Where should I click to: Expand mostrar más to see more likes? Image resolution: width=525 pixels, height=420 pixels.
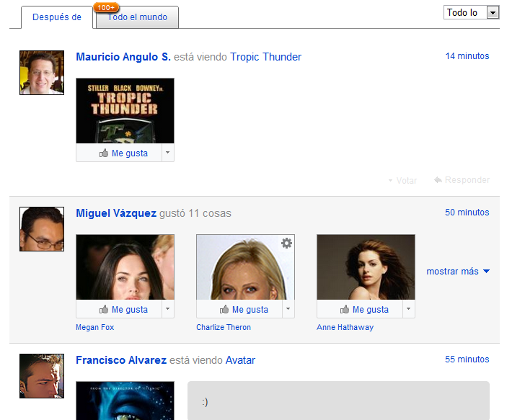tap(458, 271)
